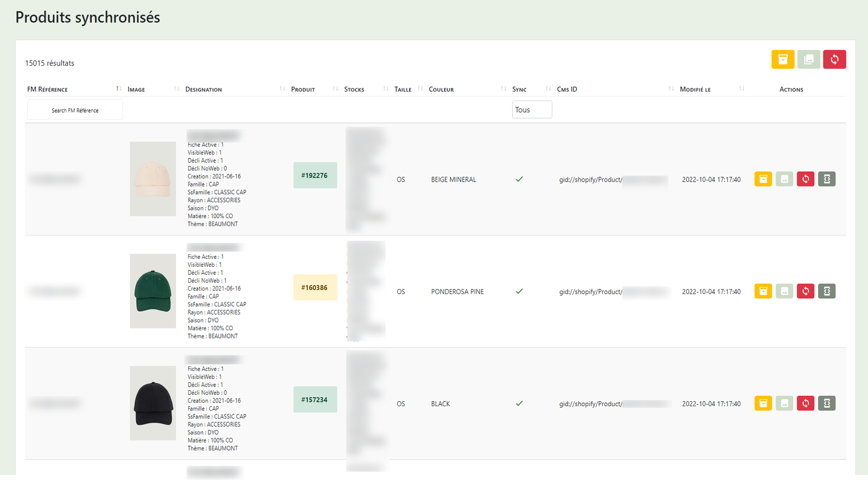The width and height of the screenshot is (868, 488).
Task: Click the top image gallery sync button
Action: click(809, 60)
